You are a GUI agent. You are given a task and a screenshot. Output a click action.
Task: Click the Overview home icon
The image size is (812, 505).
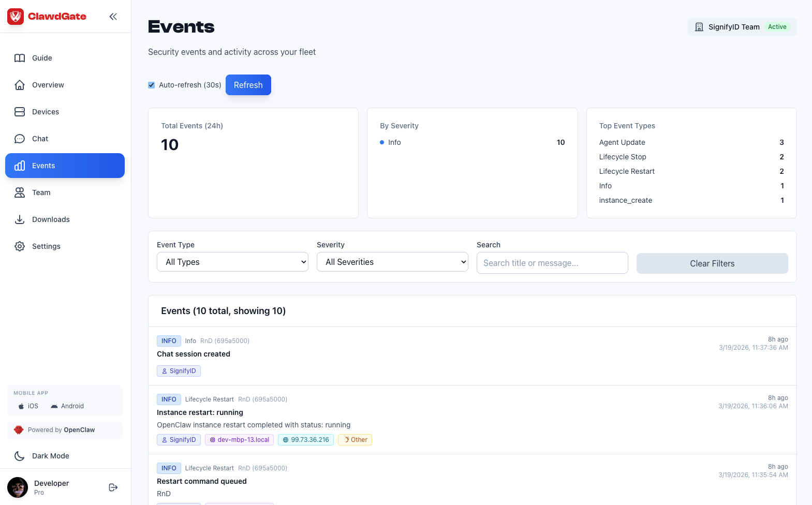point(20,85)
